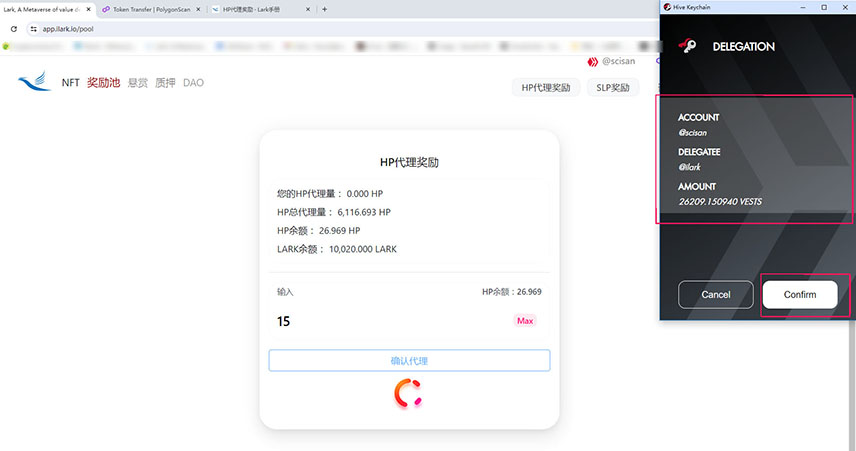Click the HP总代理量 6,116.693 HP line
The width and height of the screenshot is (856, 451).
334,212
